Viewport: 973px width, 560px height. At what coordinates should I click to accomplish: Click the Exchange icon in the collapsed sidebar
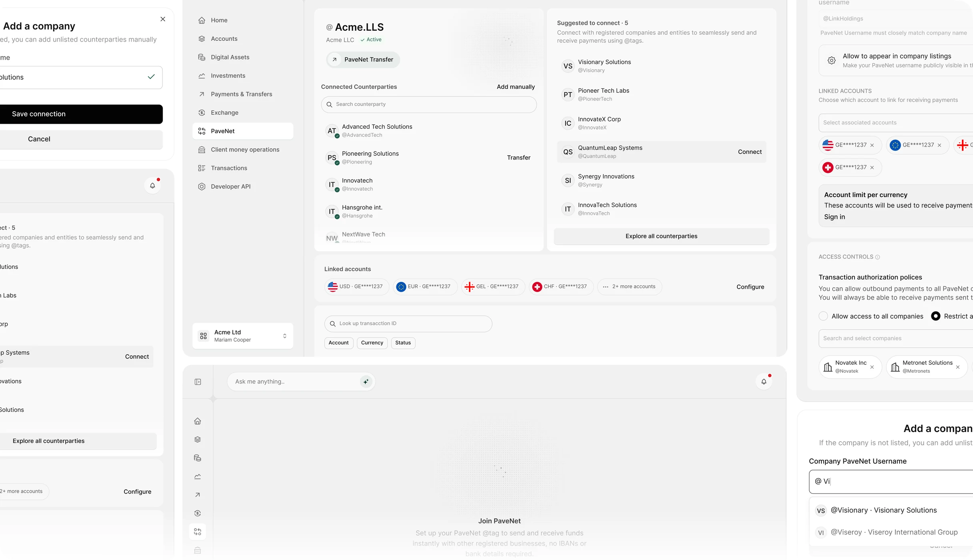[198, 513]
